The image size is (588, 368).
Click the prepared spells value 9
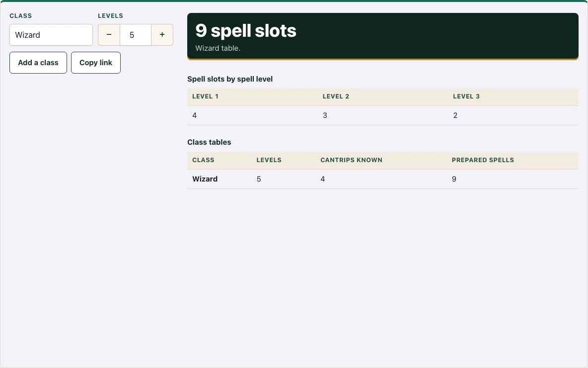(454, 179)
